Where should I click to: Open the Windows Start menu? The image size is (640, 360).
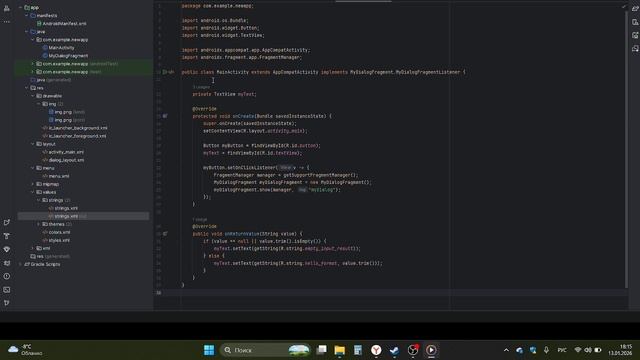(x=209, y=350)
